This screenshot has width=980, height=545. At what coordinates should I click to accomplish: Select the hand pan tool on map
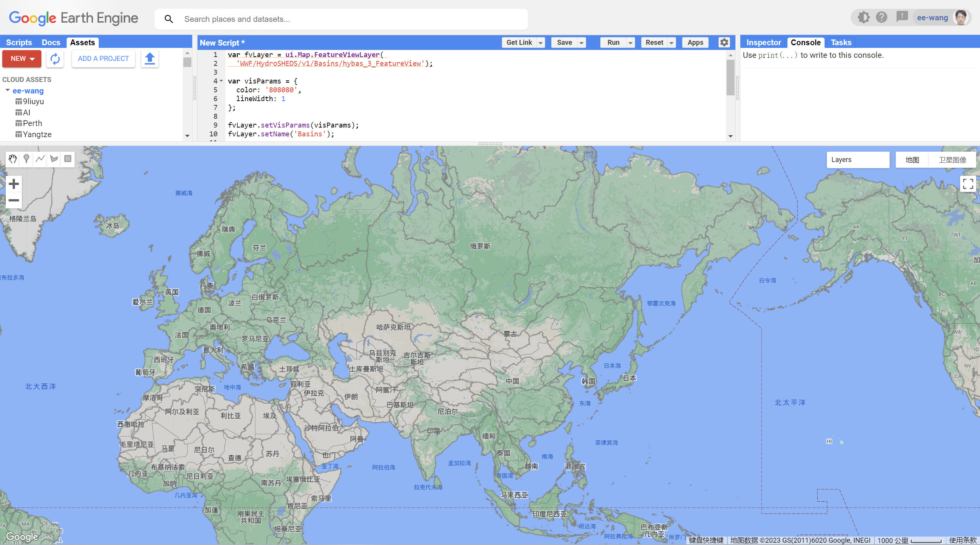(x=13, y=159)
